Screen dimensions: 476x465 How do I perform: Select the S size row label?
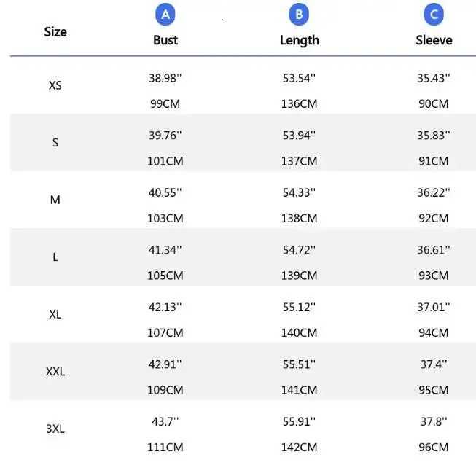click(x=55, y=142)
